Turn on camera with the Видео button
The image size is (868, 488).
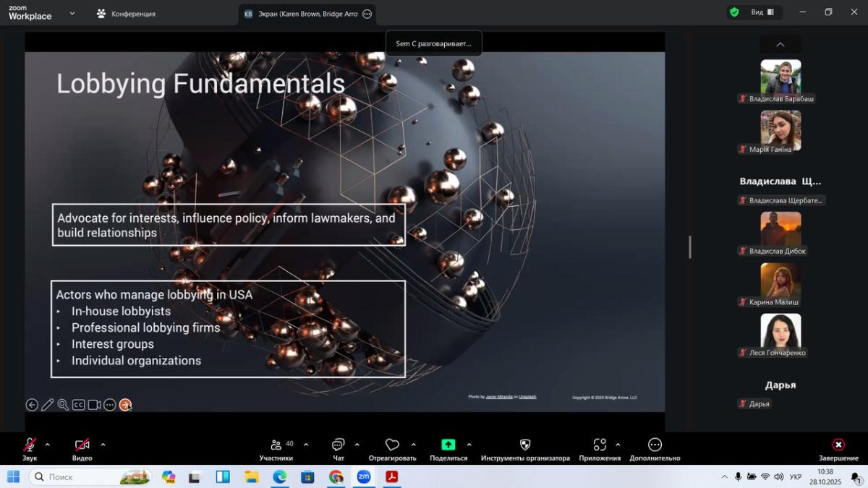(82, 445)
